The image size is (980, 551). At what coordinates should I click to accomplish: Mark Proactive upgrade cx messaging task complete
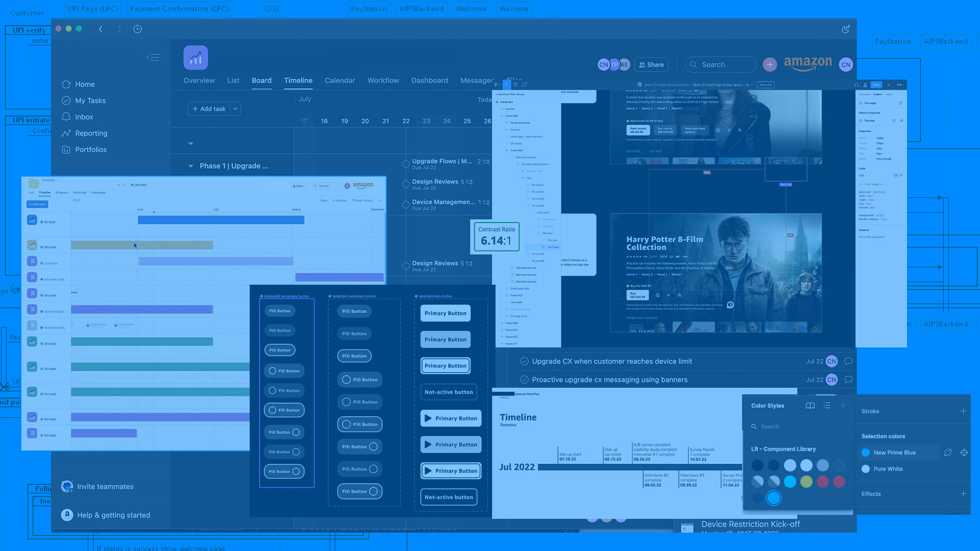tap(524, 380)
